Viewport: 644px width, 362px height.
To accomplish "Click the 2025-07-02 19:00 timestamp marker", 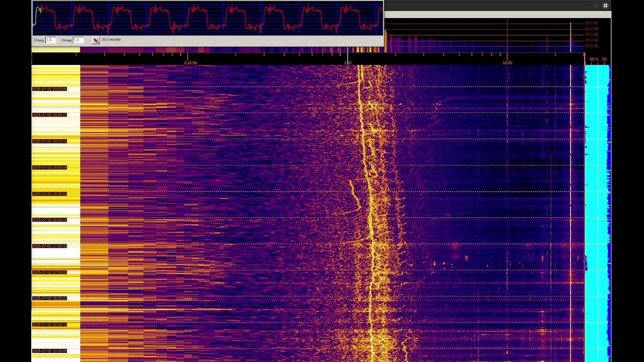I will (49, 167).
